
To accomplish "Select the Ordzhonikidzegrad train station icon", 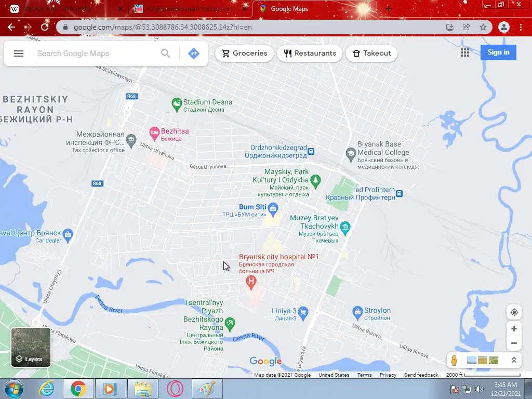I will 311,151.
